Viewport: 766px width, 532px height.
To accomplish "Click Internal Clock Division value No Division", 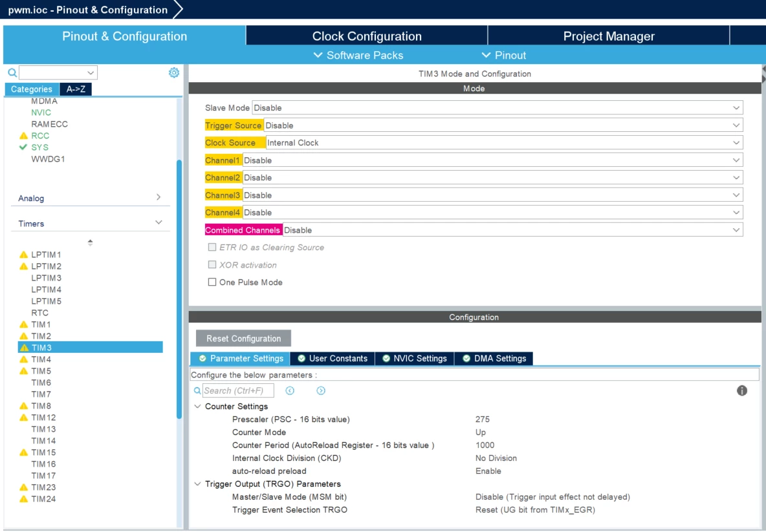I will coord(496,458).
